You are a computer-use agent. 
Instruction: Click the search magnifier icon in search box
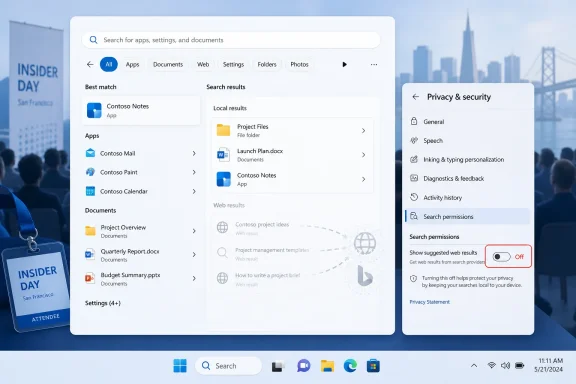(x=94, y=40)
